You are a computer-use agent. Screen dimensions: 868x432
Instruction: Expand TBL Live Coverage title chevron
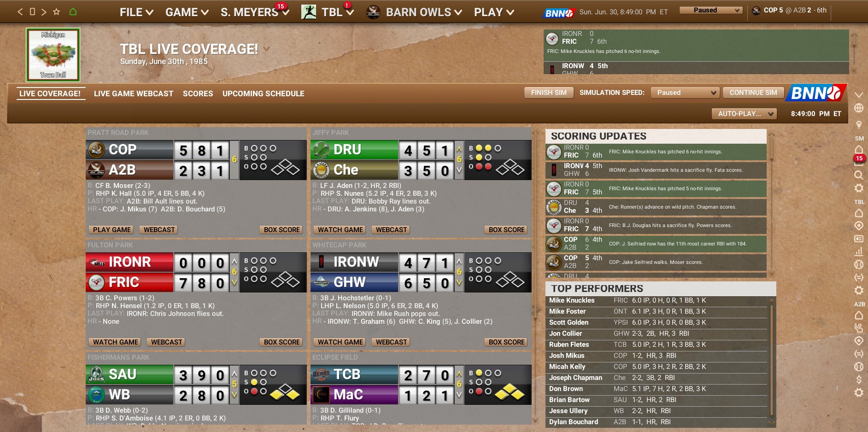[266, 49]
